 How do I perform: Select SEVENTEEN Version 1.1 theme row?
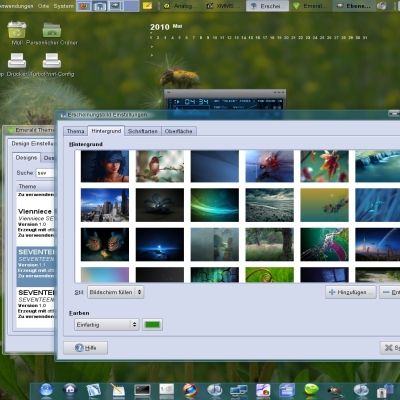[36, 266]
